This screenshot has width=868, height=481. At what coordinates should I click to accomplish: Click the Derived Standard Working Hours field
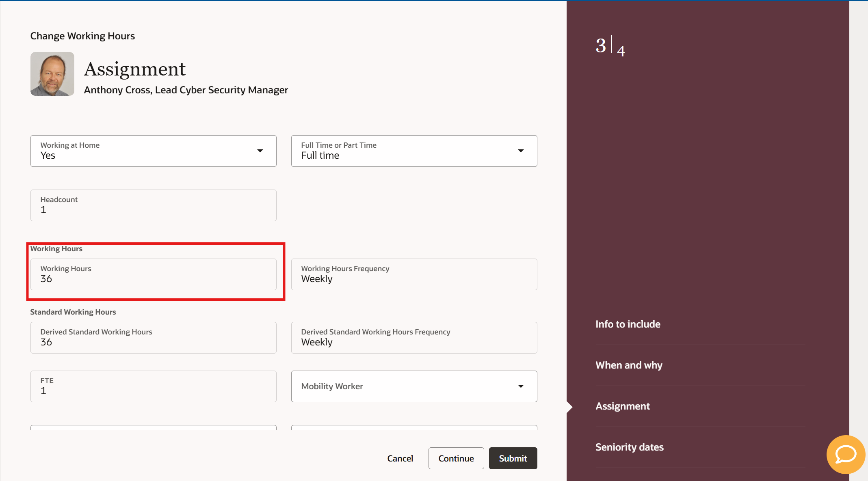point(153,338)
